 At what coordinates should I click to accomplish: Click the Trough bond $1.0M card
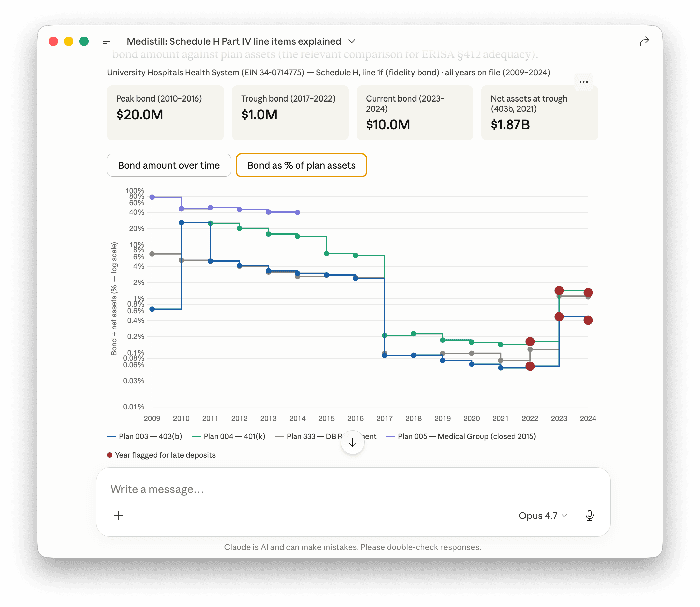tap(290, 113)
